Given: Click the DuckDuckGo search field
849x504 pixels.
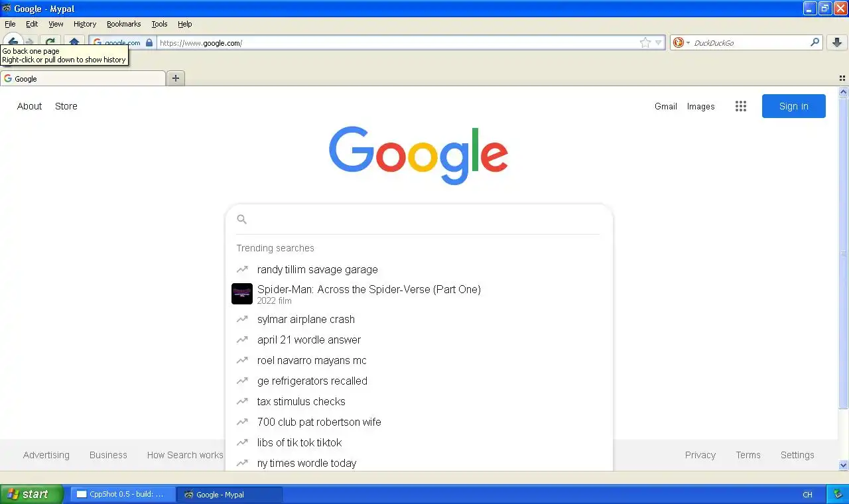Looking at the screenshot, I should click(750, 42).
